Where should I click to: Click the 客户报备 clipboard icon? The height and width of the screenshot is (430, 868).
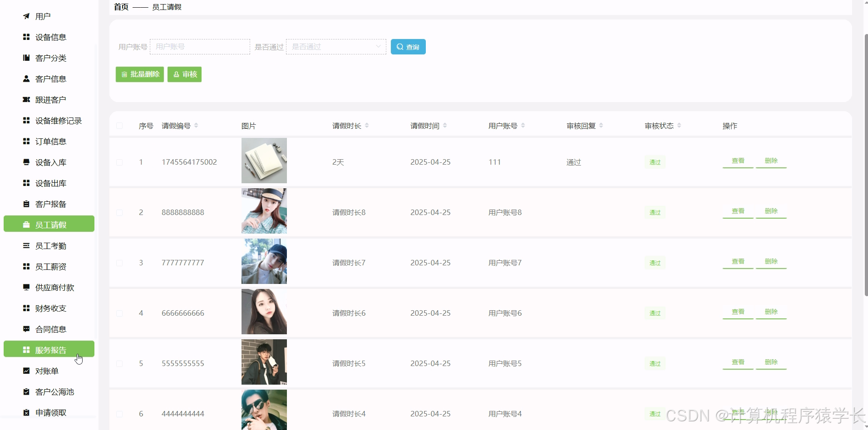point(26,204)
